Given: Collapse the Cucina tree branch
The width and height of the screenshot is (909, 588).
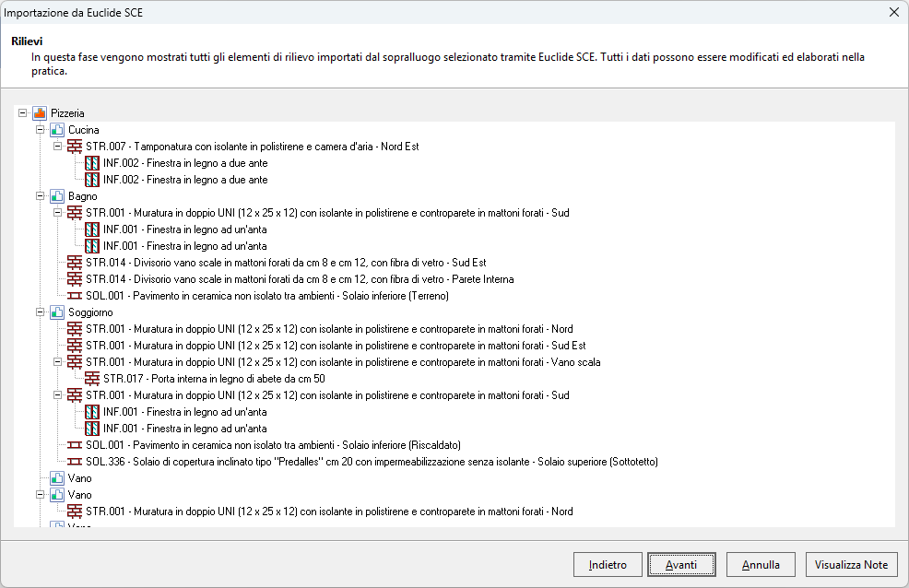Looking at the screenshot, I should [40, 130].
